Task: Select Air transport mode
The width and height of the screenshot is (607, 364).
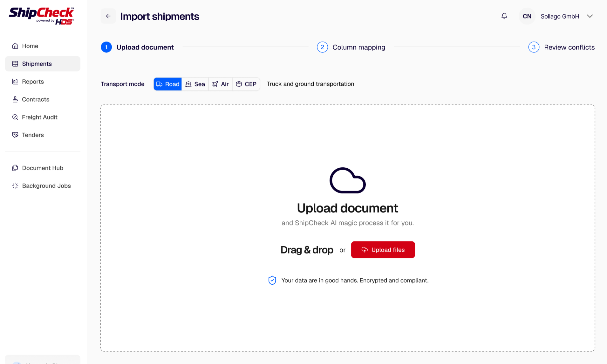Action: pyautogui.click(x=221, y=84)
